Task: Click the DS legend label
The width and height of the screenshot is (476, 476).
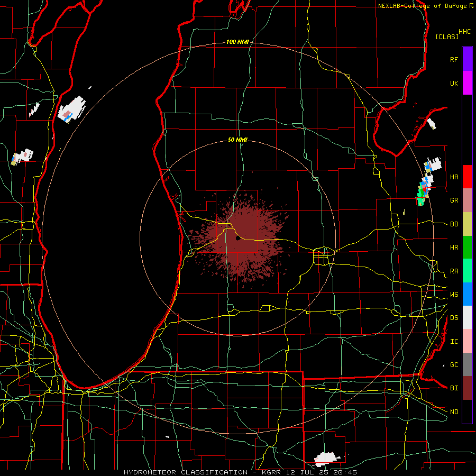Action: pyautogui.click(x=454, y=318)
